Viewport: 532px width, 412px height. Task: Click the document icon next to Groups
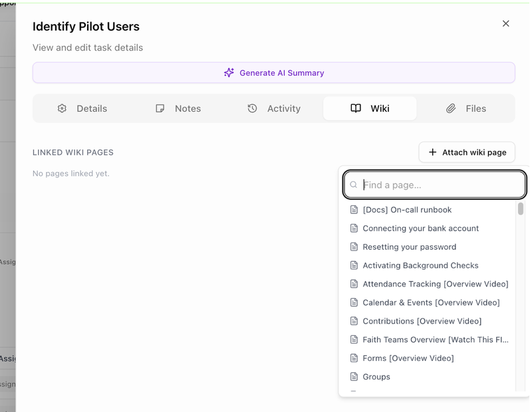pos(354,377)
